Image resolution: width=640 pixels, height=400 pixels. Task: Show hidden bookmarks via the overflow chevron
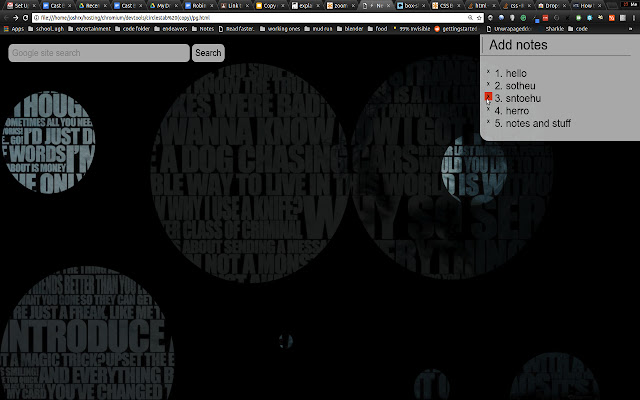630,29
